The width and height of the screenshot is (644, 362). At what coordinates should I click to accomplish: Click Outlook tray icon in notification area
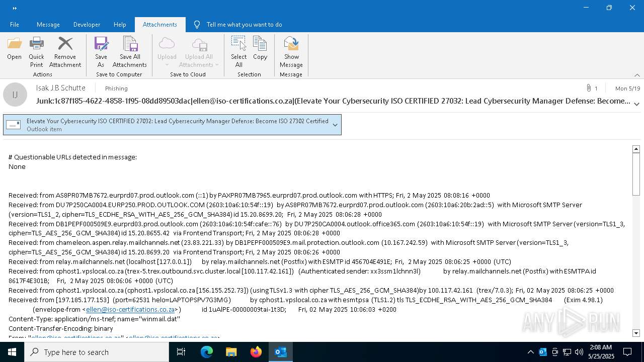click(x=543, y=352)
